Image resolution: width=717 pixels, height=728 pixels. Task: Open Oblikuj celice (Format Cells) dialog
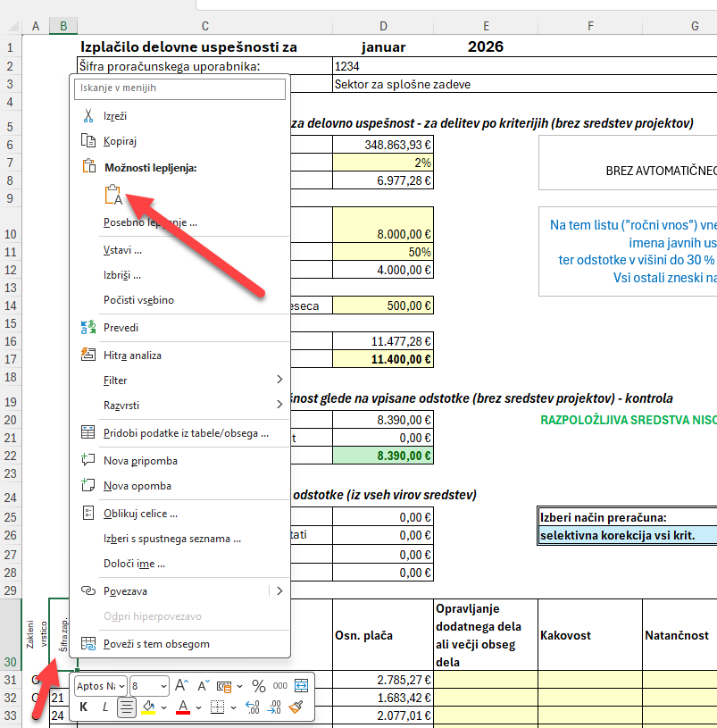point(140,514)
